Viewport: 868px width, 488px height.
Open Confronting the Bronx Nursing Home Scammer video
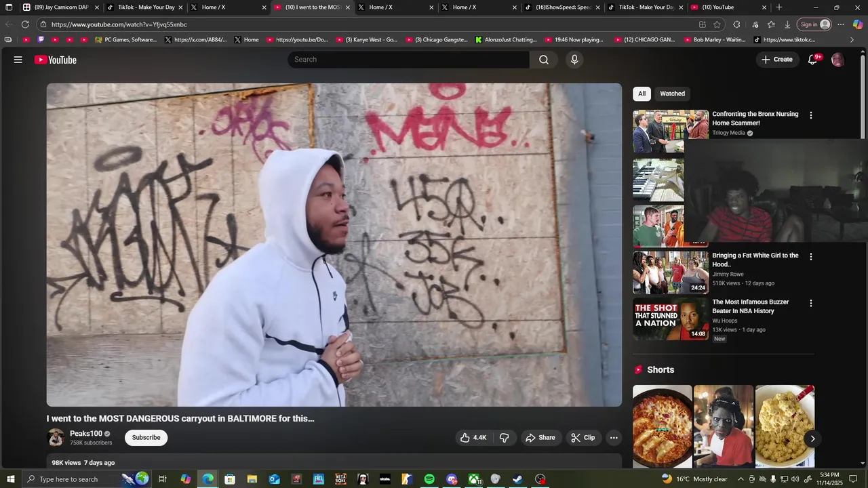click(x=755, y=119)
